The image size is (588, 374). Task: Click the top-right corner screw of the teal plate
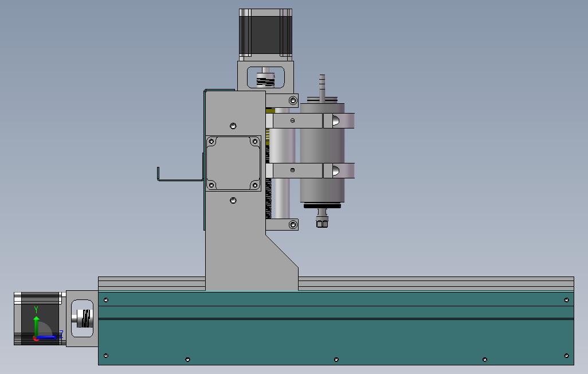[x=566, y=299]
